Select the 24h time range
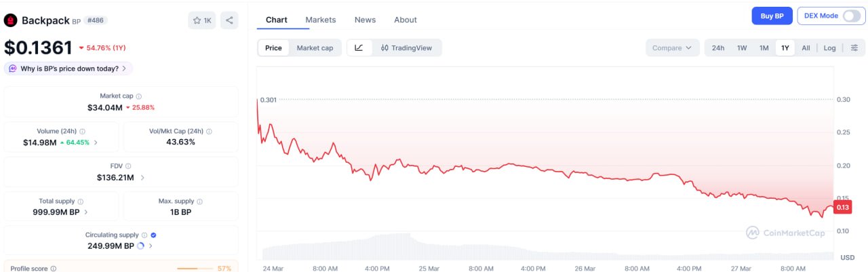The width and height of the screenshot is (868, 272). [718, 47]
